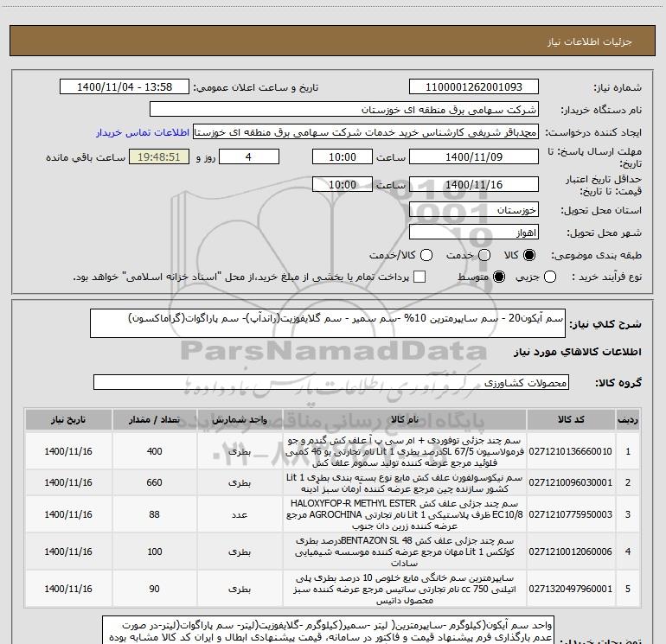Click the محصولات کشاورزی product group field
Screen dimensions: 666x644
(330, 382)
